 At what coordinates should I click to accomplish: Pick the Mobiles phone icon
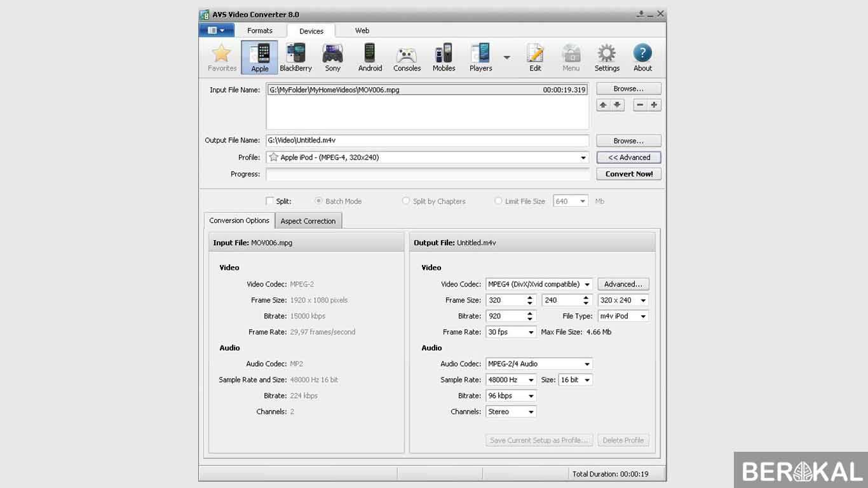[444, 58]
